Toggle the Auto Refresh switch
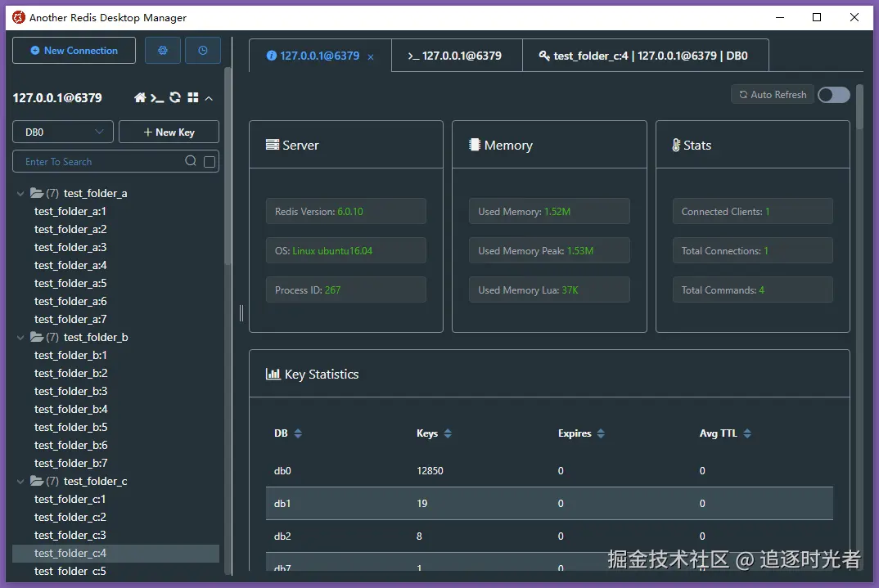This screenshot has width=879, height=588. [x=834, y=95]
